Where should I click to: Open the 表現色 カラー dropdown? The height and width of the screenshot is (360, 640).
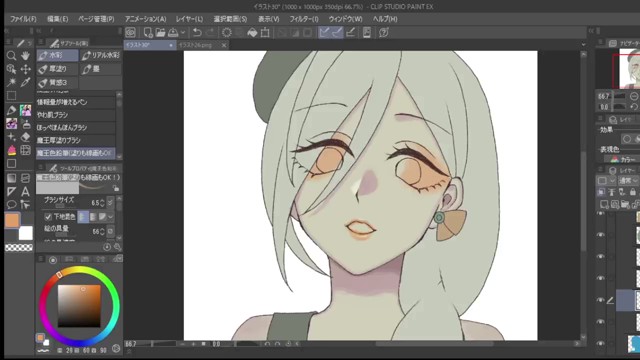(x=622, y=160)
